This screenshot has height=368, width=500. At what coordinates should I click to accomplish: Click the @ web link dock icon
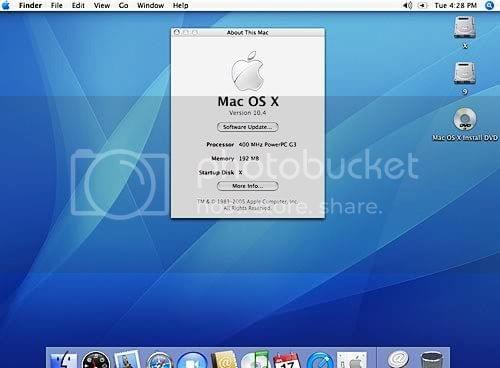point(398,360)
